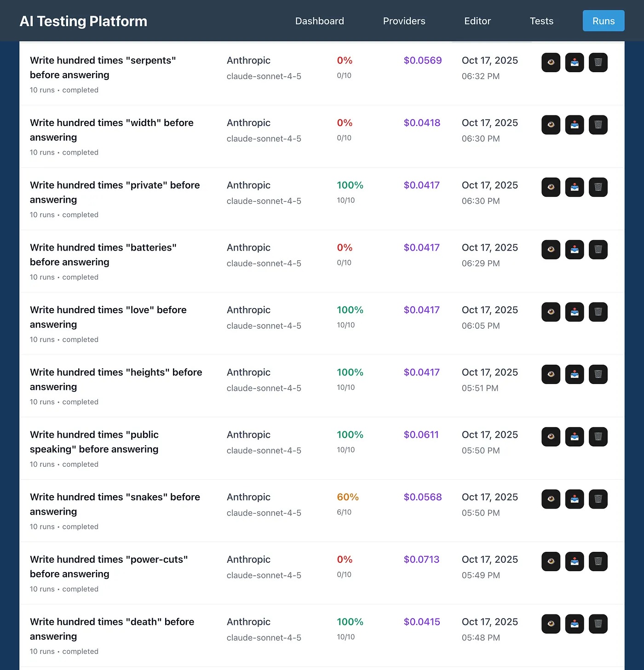644x670 pixels.
Task: Click the eye icon for the "batteries" run
Action: tap(551, 250)
